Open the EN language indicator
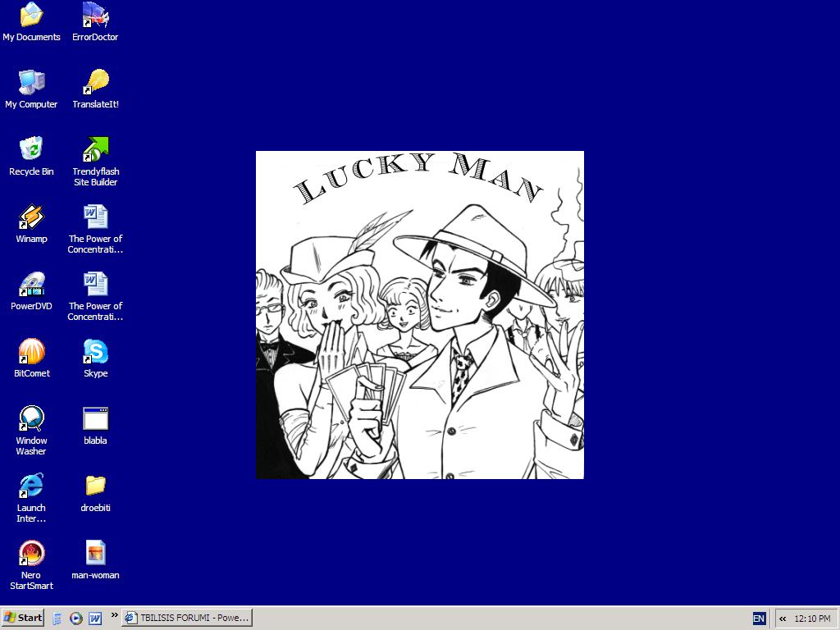 tap(759, 619)
